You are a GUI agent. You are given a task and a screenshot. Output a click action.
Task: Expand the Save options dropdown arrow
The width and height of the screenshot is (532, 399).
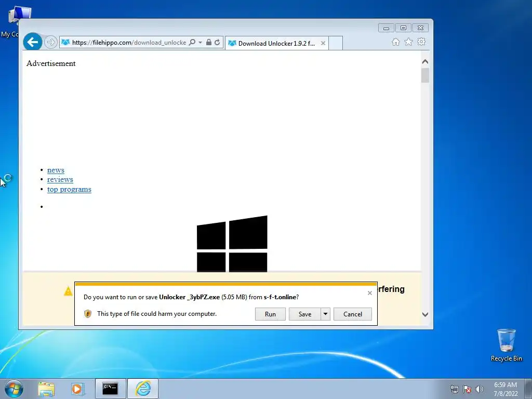pos(325,314)
